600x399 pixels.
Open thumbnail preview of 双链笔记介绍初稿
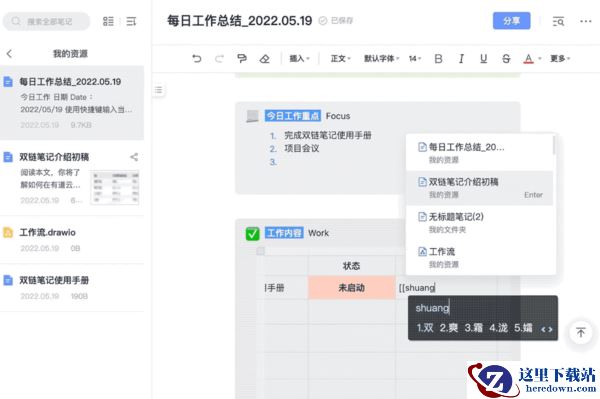115,187
